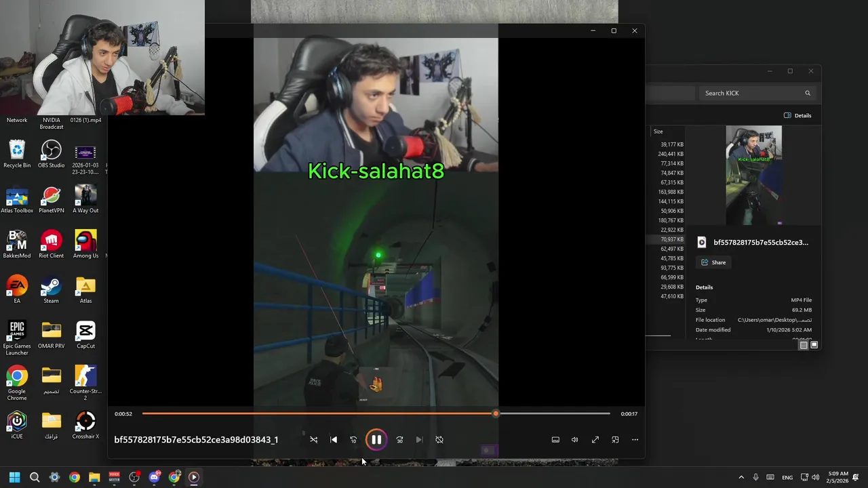Click the video preview thumbnail in the details pane
868x488 pixels.
pos(753,175)
